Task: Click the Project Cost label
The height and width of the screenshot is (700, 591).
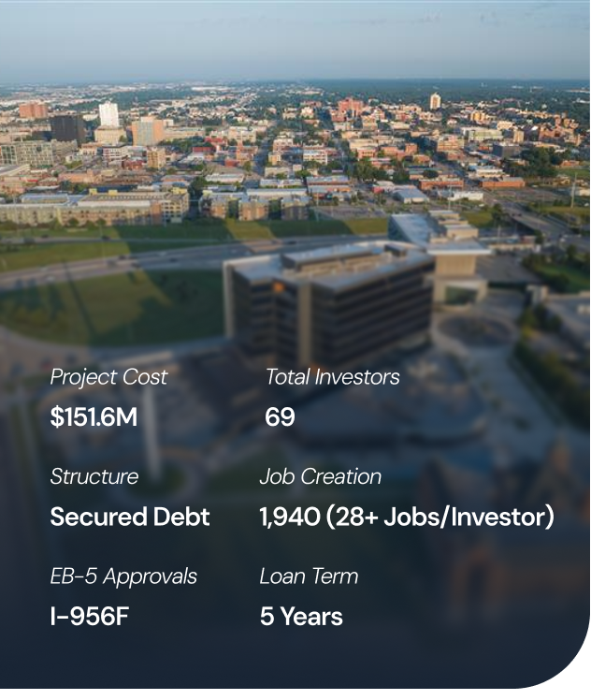Action: click(108, 377)
